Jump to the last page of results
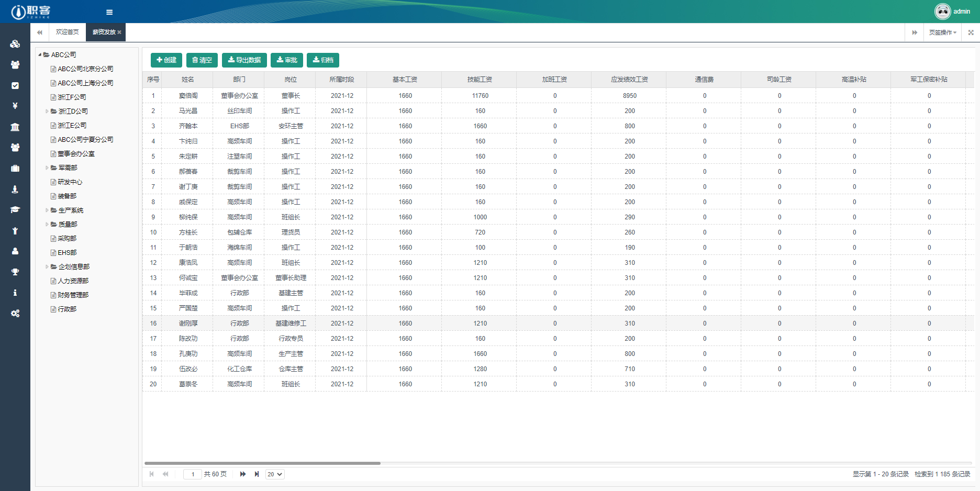Image resolution: width=980 pixels, height=491 pixels. 257,474
